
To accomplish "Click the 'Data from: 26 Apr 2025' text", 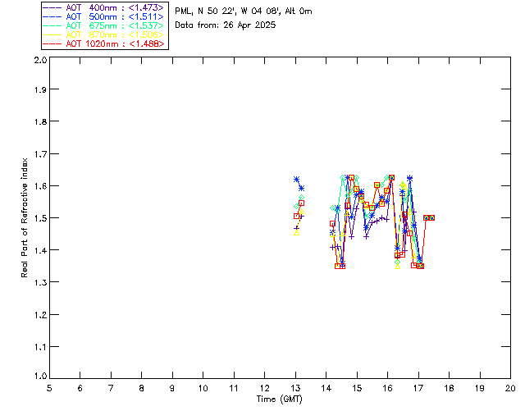I will tap(226, 25).
